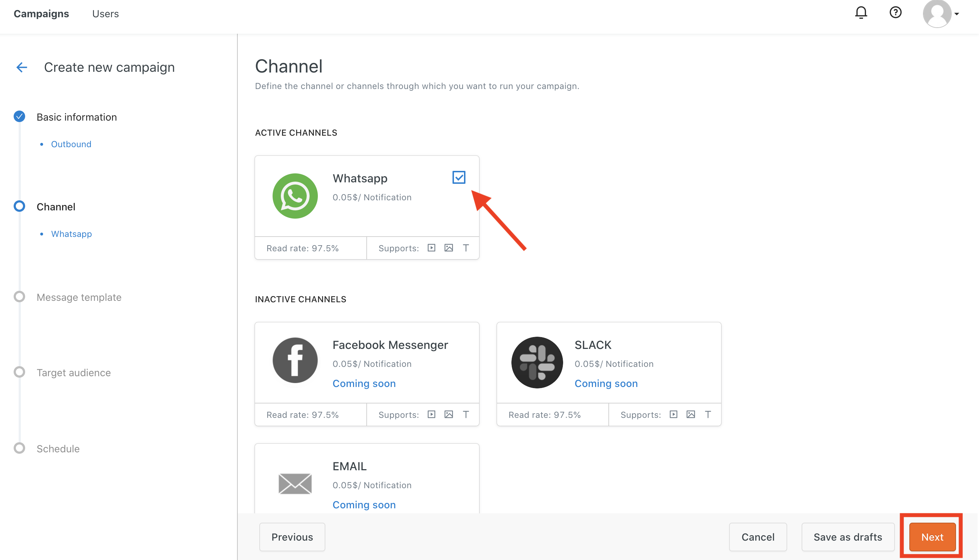Click the Create new campaign title
Viewport: 979px width, 560px height.
click(109, 67)
